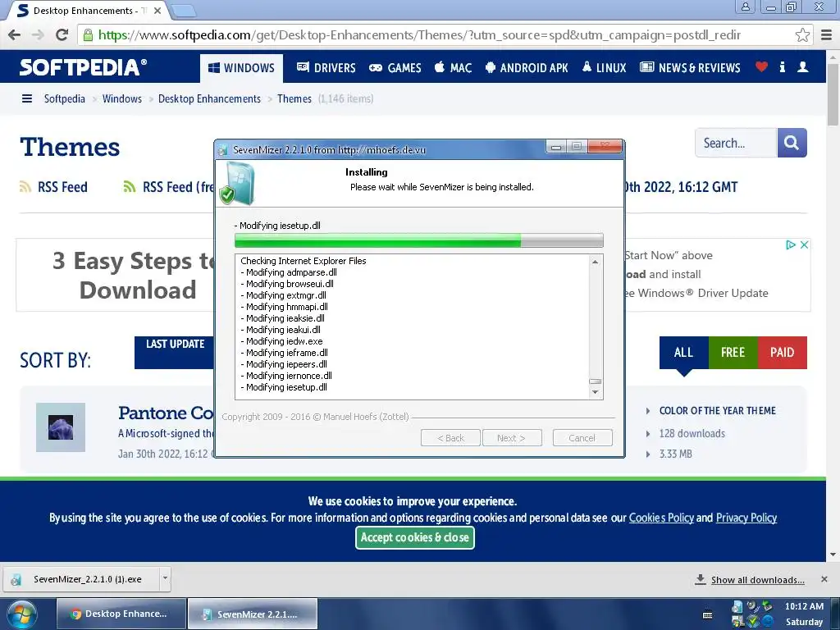Click the install log scrollbar down arrow

tap(595, 392)
